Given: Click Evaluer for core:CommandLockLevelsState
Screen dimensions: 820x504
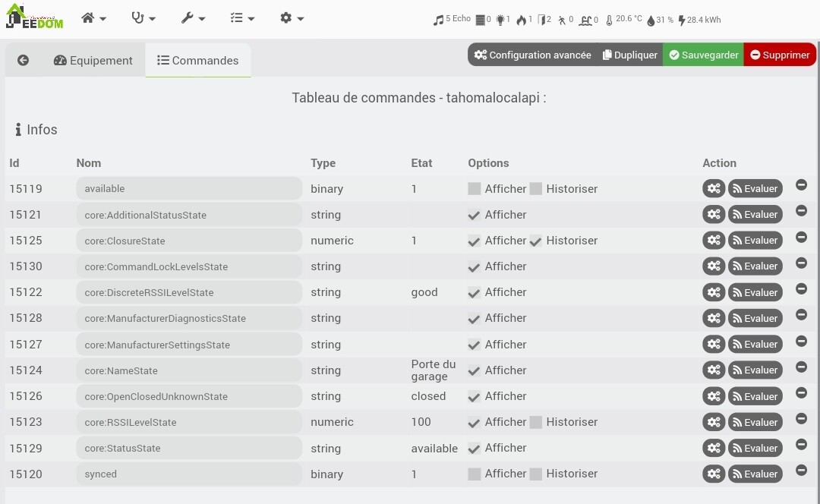Looking at the screenshot, I should click(x=755, y=266).
